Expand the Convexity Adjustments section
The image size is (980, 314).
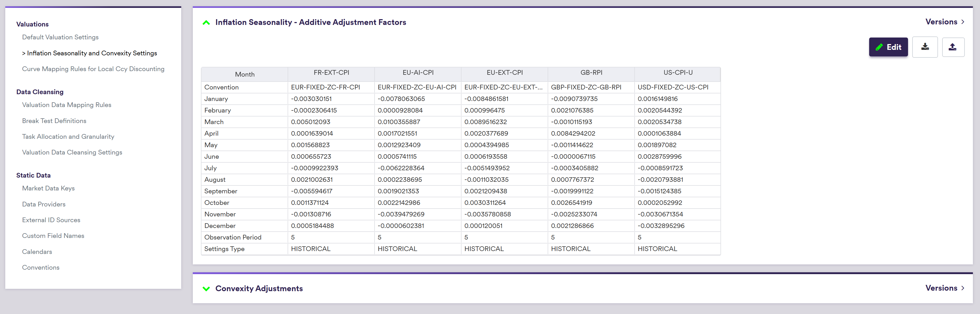click(x=206, y=289)
